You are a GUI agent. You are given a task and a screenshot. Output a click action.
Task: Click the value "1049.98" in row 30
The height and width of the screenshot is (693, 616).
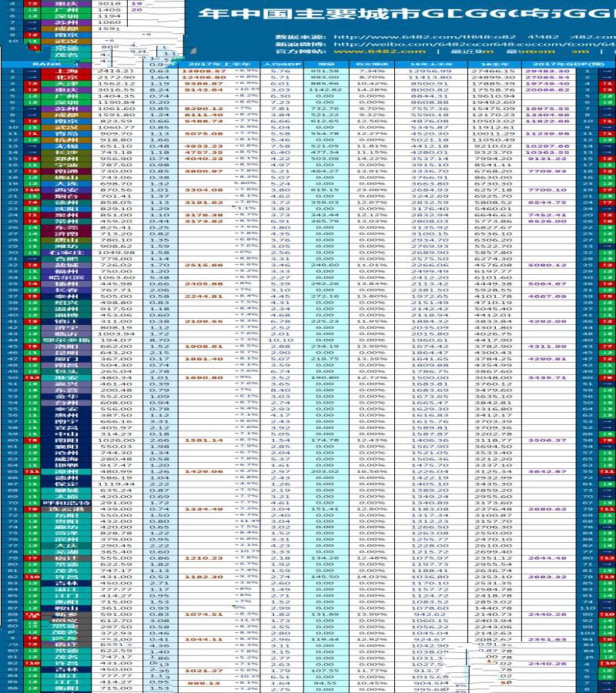click(x=115, y=253)
